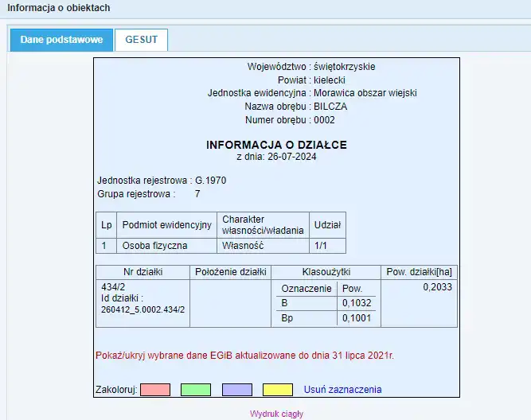Image resolution: width=531 pixels, height=420 pixels.
Task: Select Morawica obszar wiejski text
Action: coord(365,93)
